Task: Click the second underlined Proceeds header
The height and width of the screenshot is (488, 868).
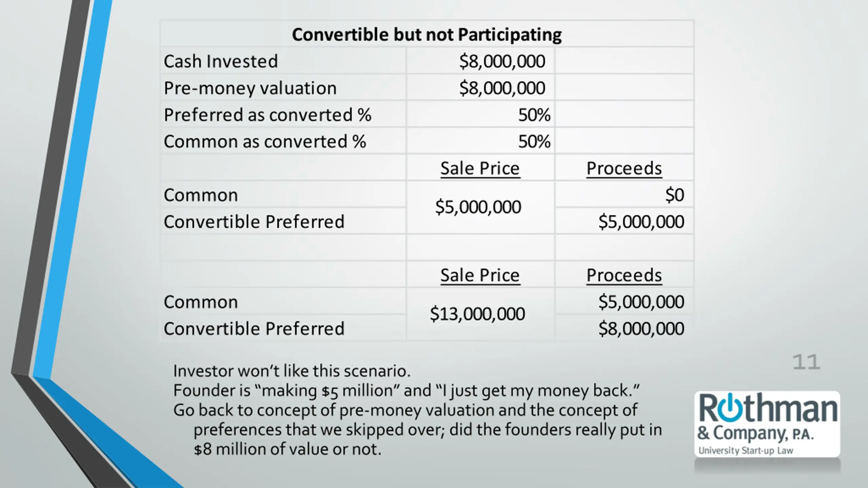Action: click(x=624, y=275)
